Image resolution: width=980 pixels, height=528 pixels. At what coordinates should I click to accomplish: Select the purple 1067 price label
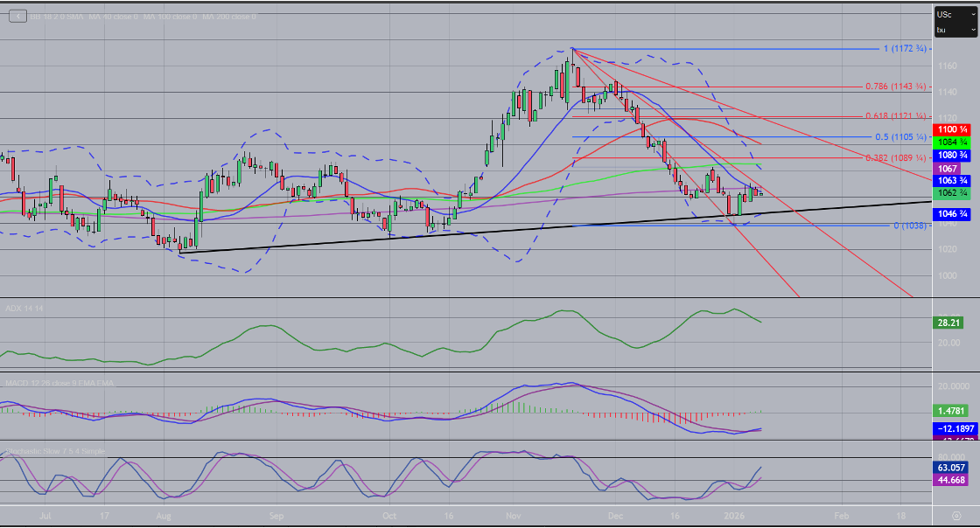[x=948, y=168]
